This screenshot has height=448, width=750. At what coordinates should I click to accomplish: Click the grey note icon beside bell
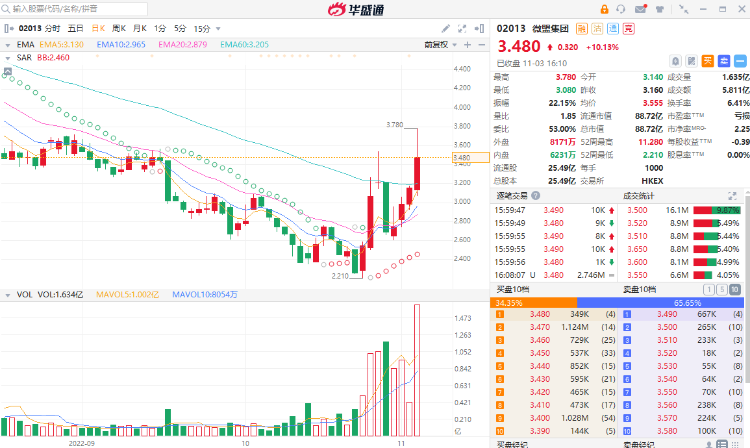click(x=692, y=61)
